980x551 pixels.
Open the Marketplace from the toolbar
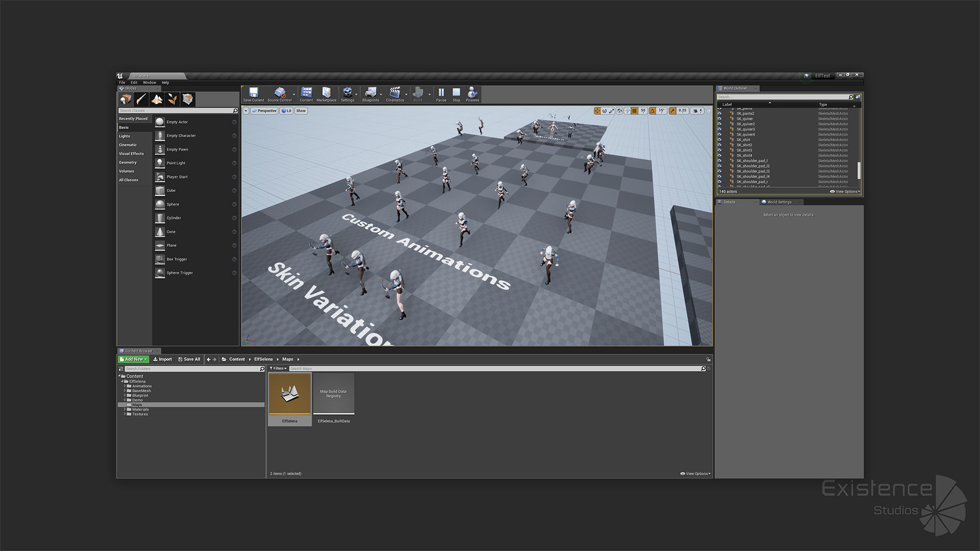pyautogui.click(x=326, y=93)
